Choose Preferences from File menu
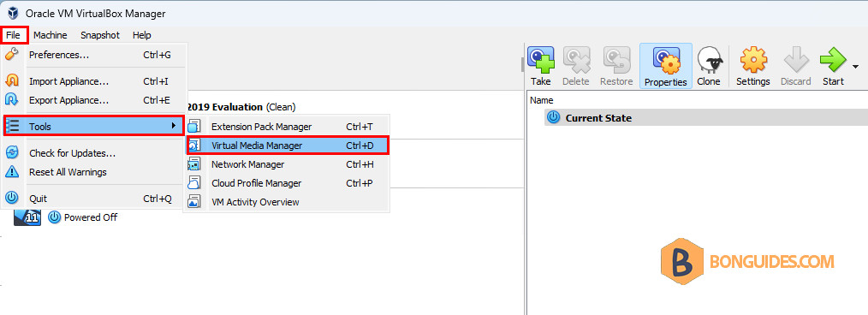The image size is (868, 315). coord(94,55)
